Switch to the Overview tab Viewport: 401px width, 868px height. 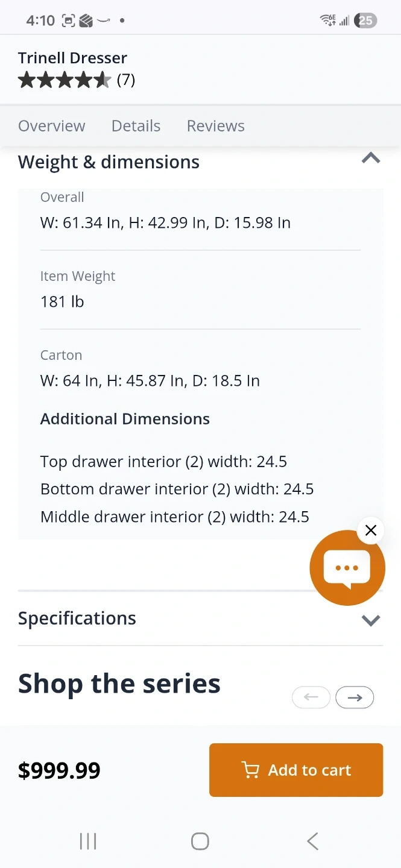52,126
